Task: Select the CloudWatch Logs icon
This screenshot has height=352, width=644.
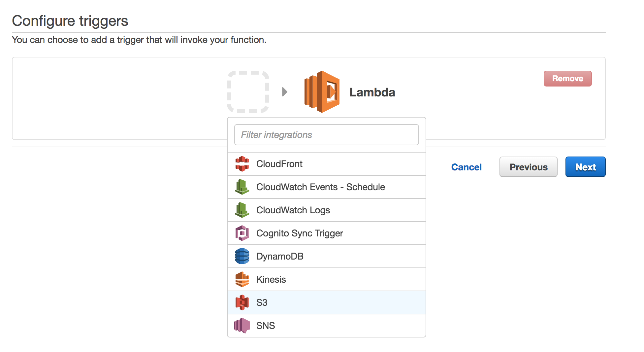Action: 242,210
